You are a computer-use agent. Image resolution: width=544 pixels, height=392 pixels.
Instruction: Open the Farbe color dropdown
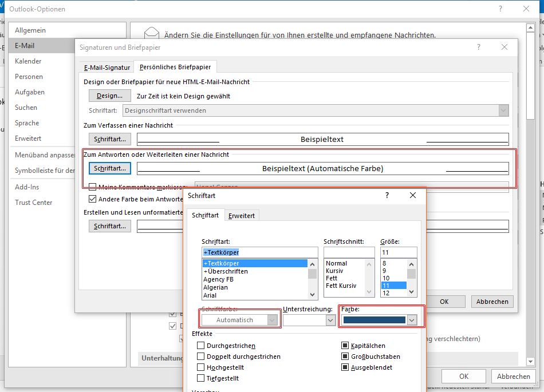(x=412, y=320)
